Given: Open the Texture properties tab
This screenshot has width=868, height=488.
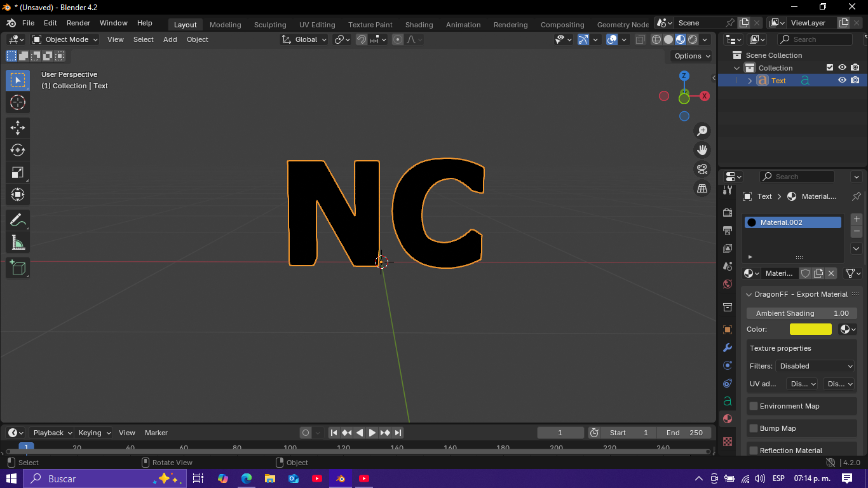Looking at the screenshot, I should click(x=728, y=442).
